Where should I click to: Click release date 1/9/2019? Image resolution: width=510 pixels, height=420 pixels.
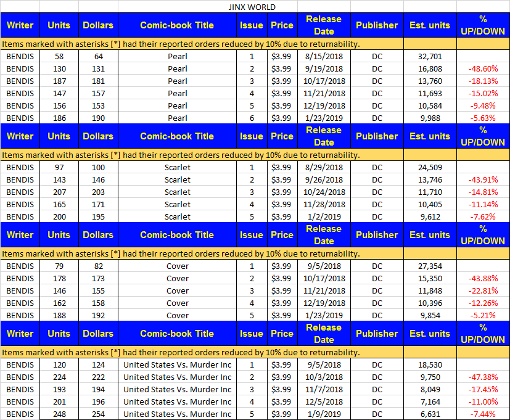coord(324,414)
